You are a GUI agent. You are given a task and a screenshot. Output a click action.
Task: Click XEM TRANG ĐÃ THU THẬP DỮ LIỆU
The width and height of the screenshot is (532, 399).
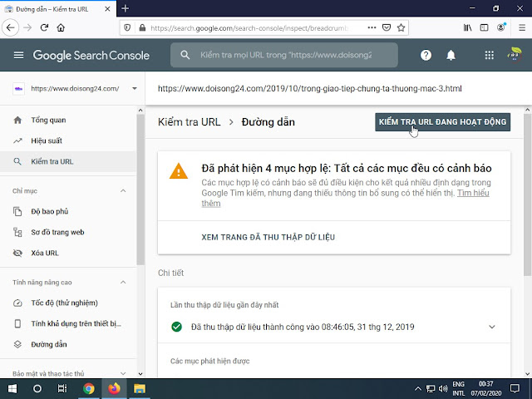268,237
